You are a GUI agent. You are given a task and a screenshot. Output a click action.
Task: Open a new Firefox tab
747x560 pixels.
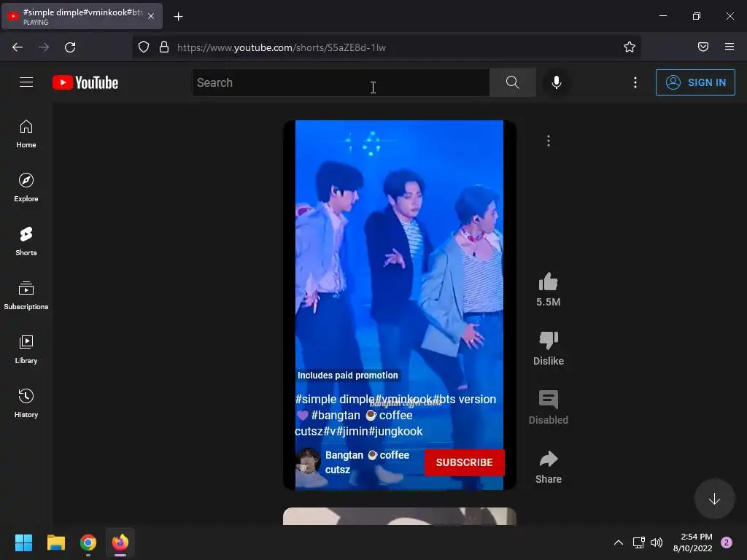point(178,17)
